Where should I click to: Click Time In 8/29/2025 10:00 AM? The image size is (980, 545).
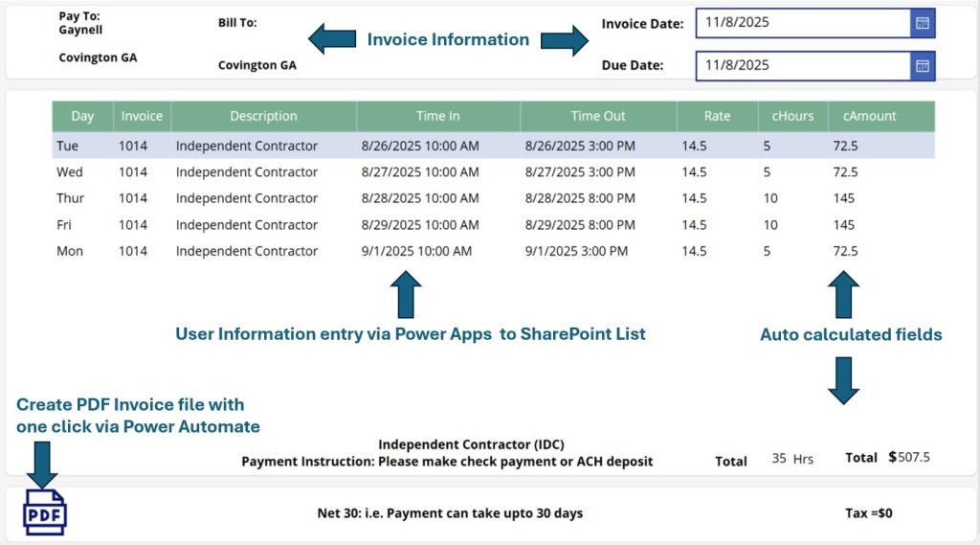pos(420,225)
